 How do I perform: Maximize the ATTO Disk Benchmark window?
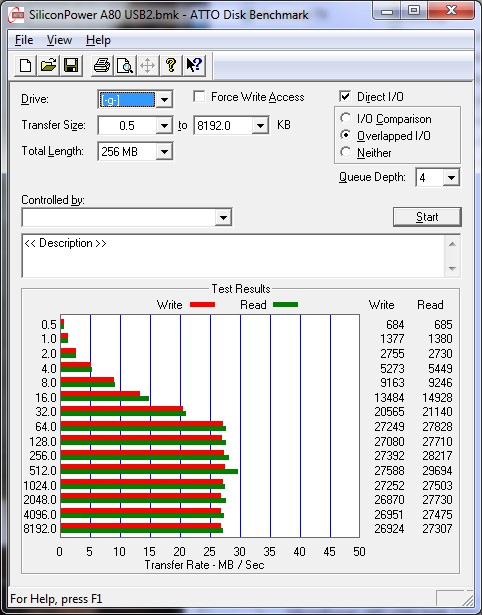(414, 11)
